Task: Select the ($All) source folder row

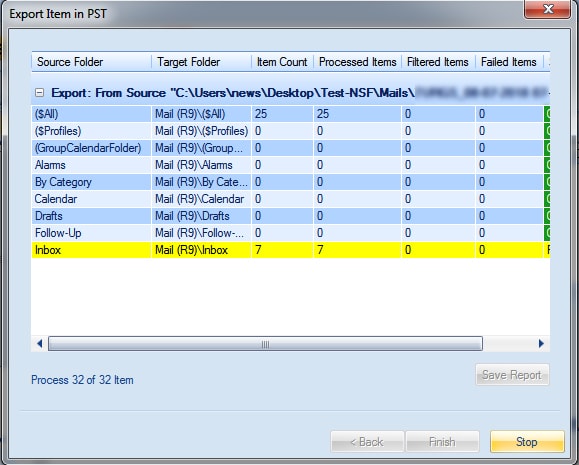Action: [x=291, y=114]
